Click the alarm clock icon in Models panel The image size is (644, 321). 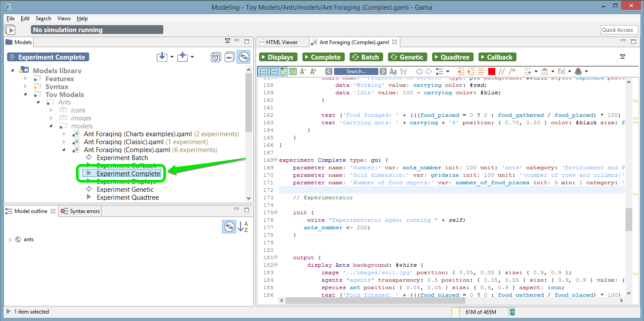pyautogui.click(x=215, y=57)
